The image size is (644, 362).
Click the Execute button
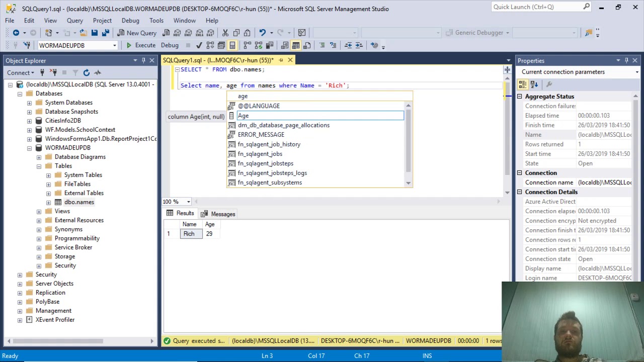tap(140, 45)
